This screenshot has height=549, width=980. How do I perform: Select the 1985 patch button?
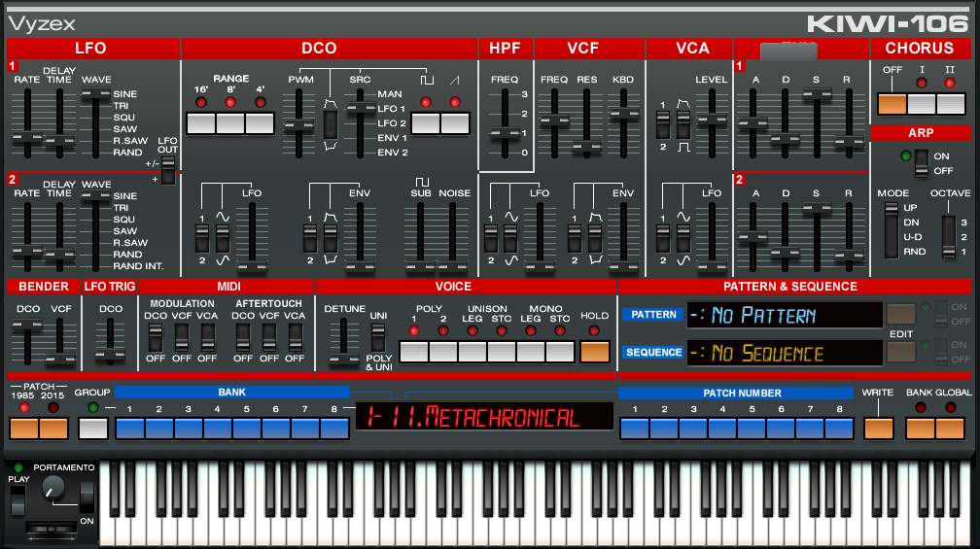[23, 429]
